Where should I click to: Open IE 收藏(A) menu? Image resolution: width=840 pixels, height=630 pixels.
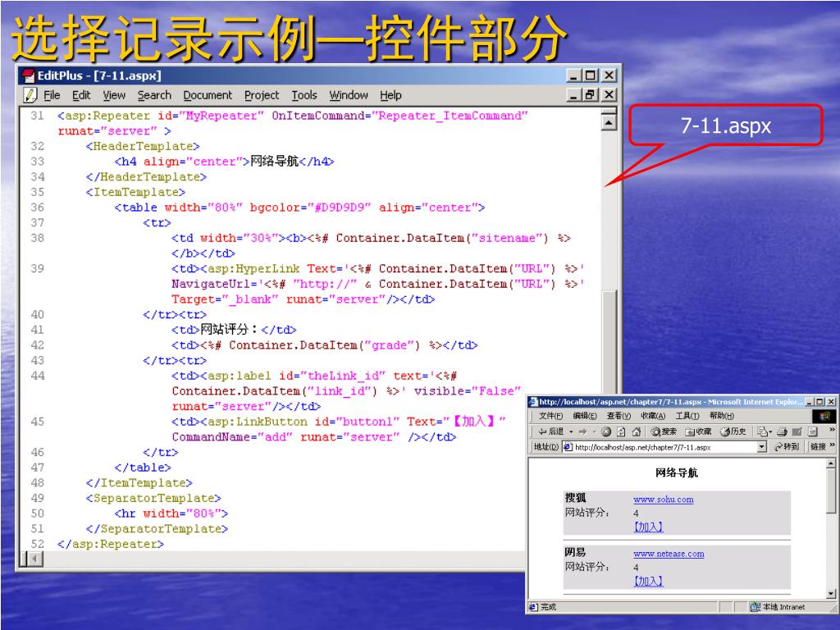pos(653,416)
